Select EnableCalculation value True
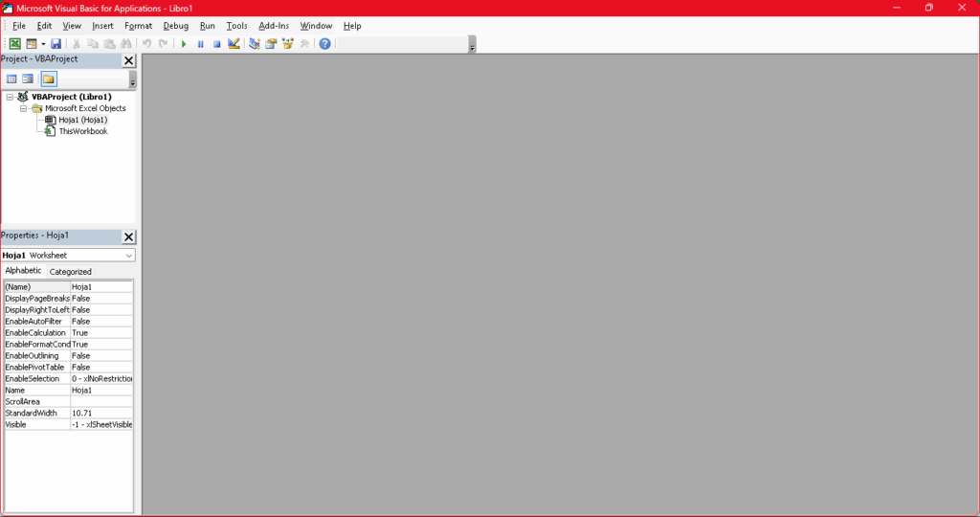 101,332
